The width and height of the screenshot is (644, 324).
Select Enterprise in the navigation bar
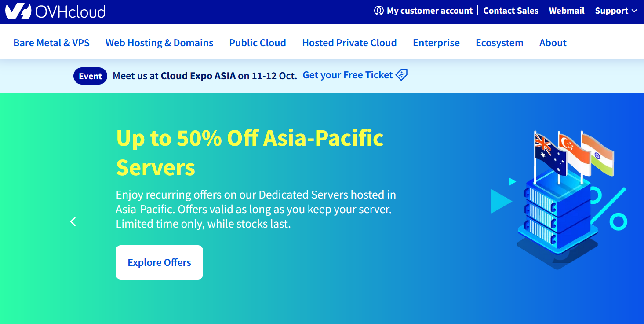click(436, 43)
